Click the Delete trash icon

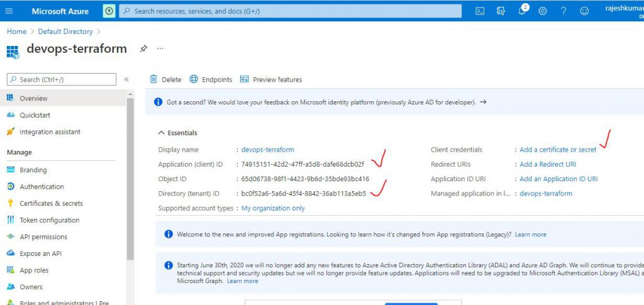coord(153,79)
